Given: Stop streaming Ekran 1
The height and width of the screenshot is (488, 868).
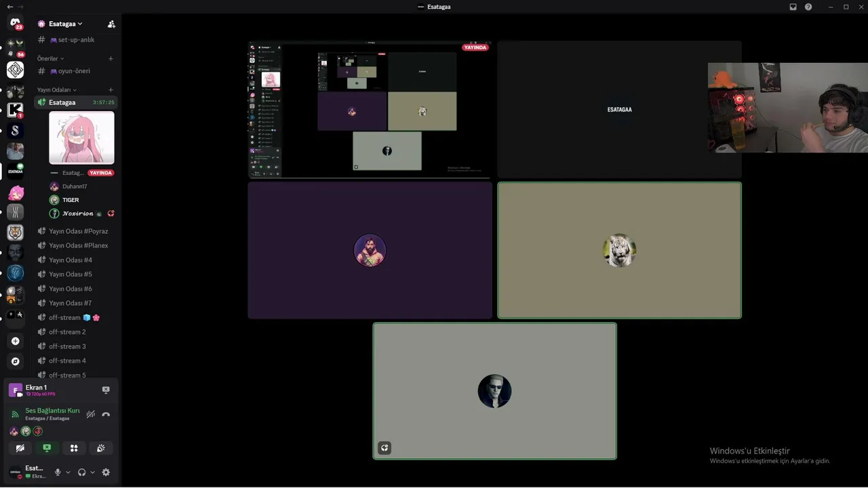Looking at the screenshot, I should pos(106,390).
